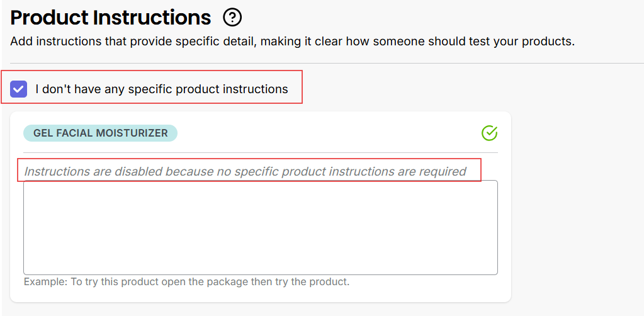Click inside the product instructions text area
This screenshot has height=316, width=644.
pyautogui.click(x=260, y=227)
